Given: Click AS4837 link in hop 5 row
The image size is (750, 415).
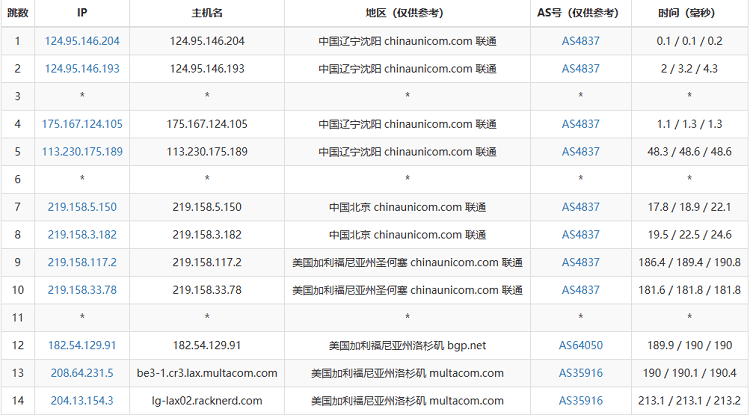Looking at the screenshot, I should click(x=581, y=152).
